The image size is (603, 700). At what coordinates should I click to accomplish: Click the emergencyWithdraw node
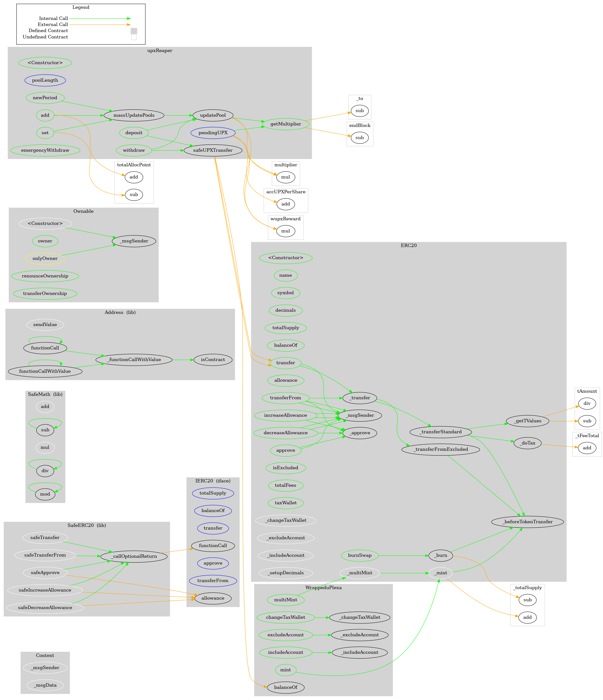(x=45, y=150)
